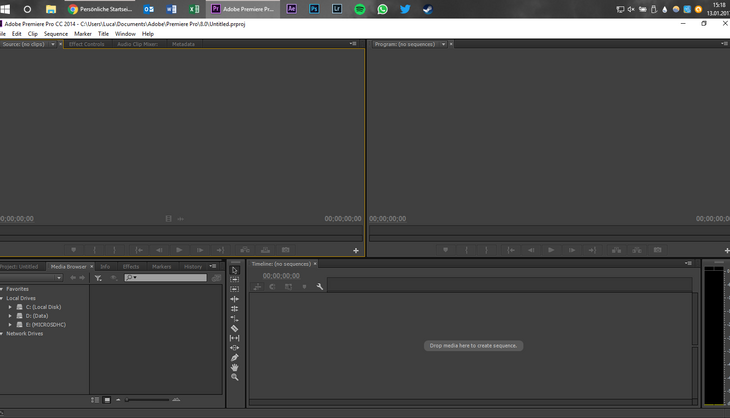Open Source monitor button editor plus
The height and width of the screenshot is (418, 730).
(x=356, y=250)
